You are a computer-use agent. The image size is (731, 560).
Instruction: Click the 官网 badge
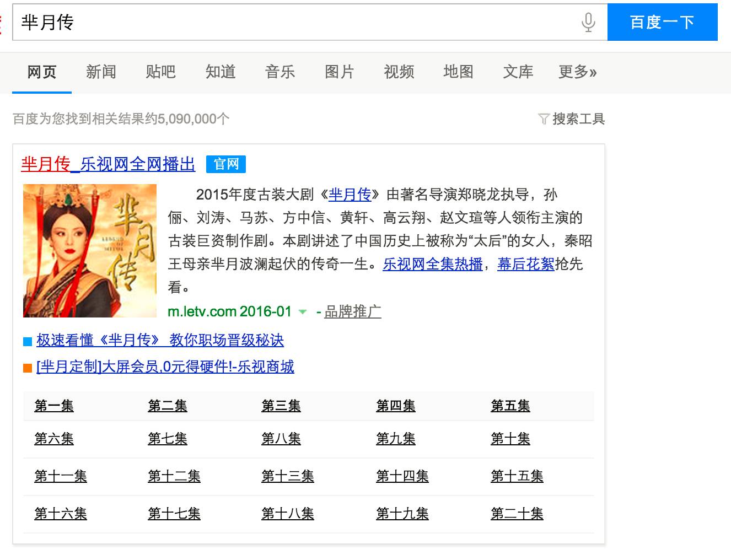point(226,164)
